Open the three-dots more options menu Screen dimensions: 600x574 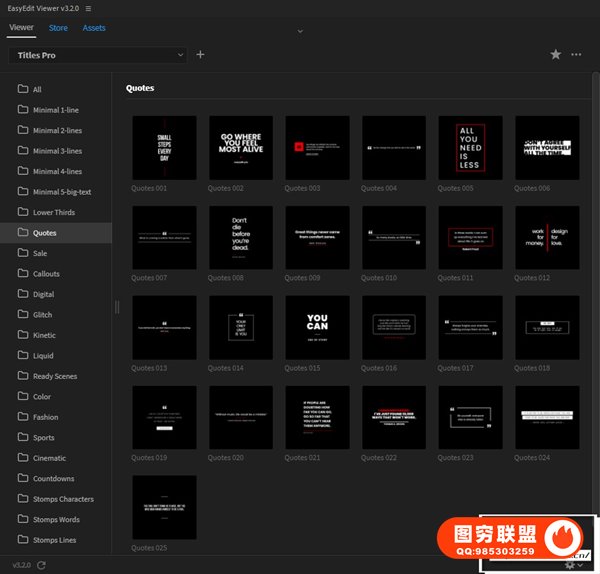tap(576, 55)
